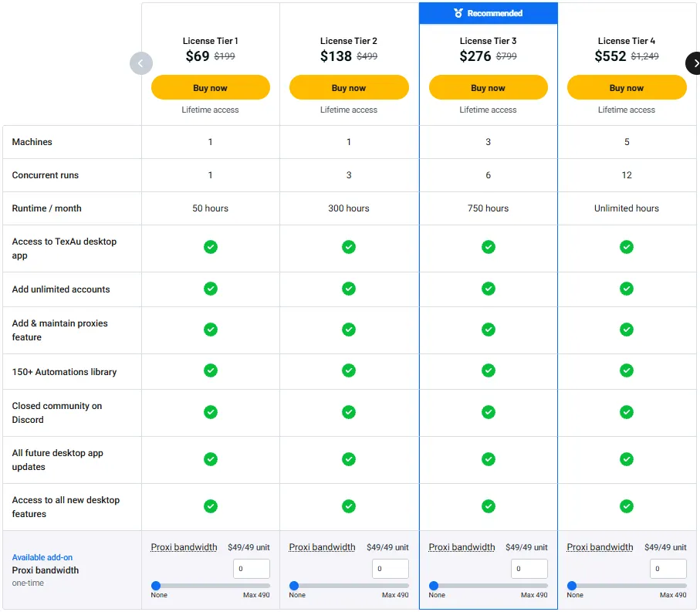Click the '150+ Automations library' row label
700x612 pixels.
pyautogui.click(x=64, y=372)
